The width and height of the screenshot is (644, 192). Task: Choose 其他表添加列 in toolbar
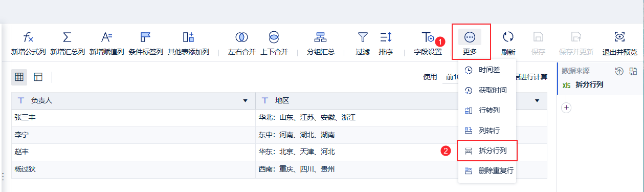pos(188,43)
